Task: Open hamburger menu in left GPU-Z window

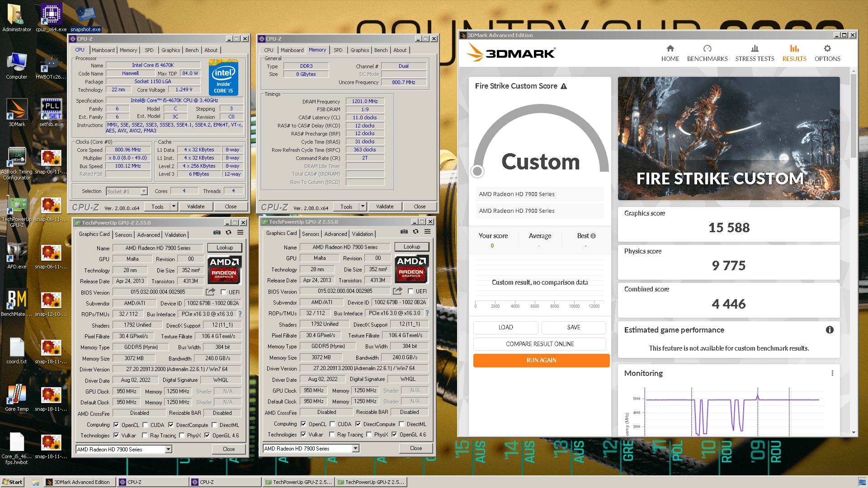Action: click(x=241, y=232)
